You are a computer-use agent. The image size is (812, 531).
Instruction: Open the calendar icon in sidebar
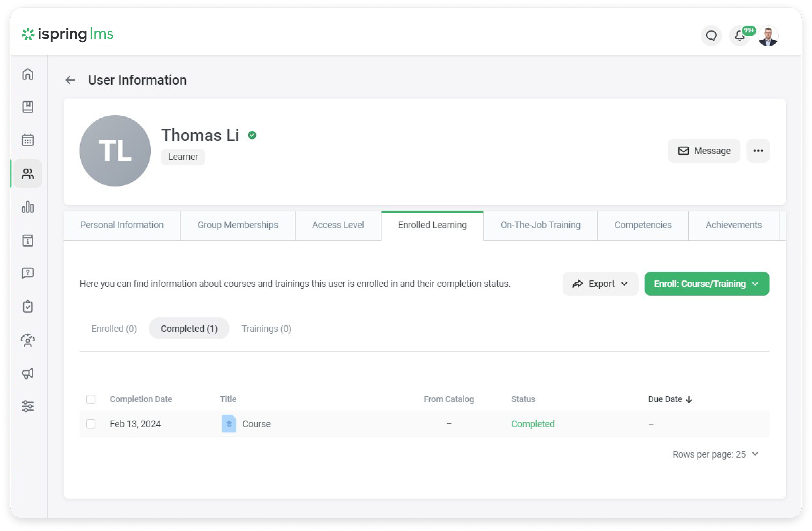tap(28, 140)
